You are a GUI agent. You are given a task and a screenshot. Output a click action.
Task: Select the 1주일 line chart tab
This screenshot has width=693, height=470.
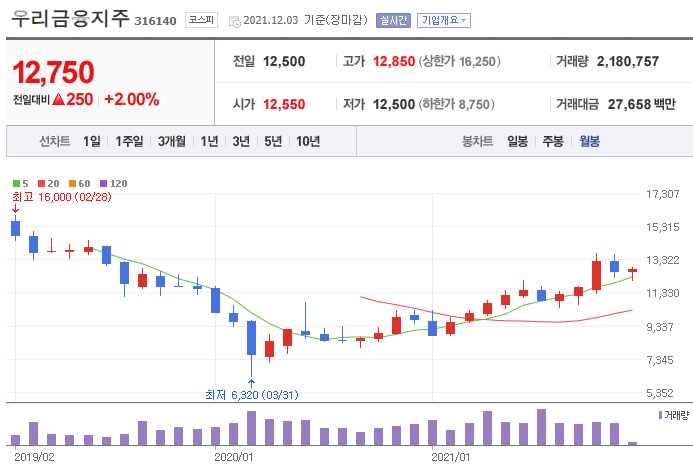[129, 141]
